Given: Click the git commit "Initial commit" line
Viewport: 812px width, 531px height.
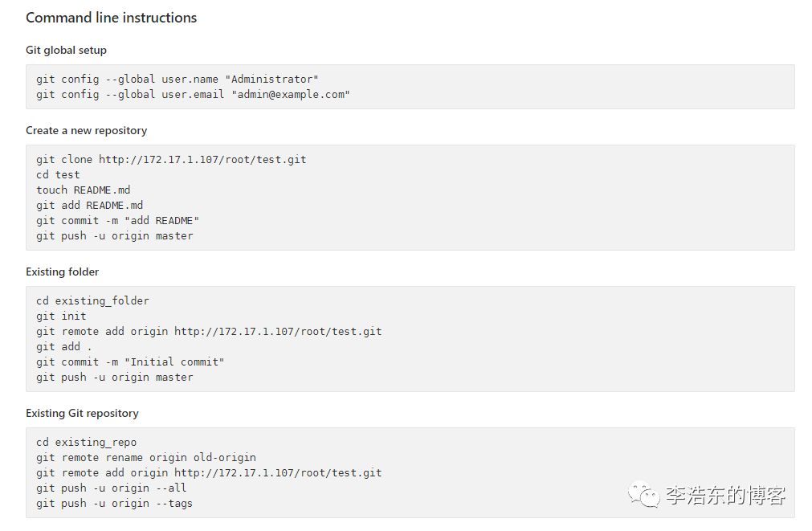Looking at the screenshot, I should [x=130, y=361].
